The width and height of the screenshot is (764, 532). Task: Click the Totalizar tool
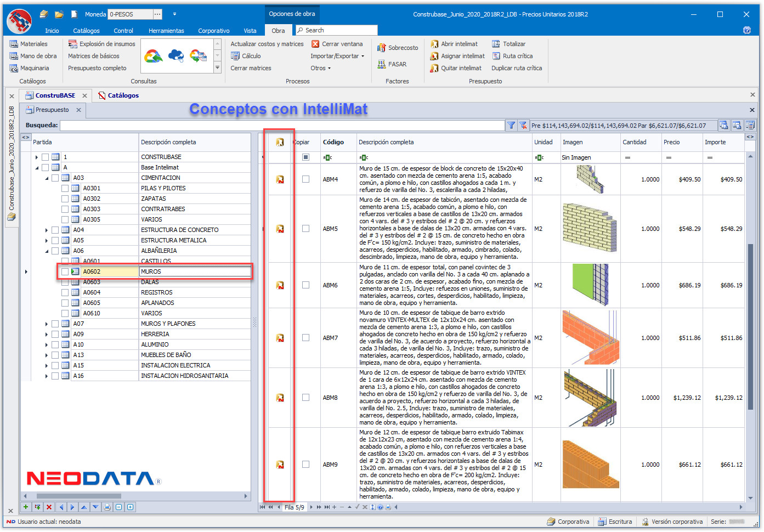click(x=508, y=44)
